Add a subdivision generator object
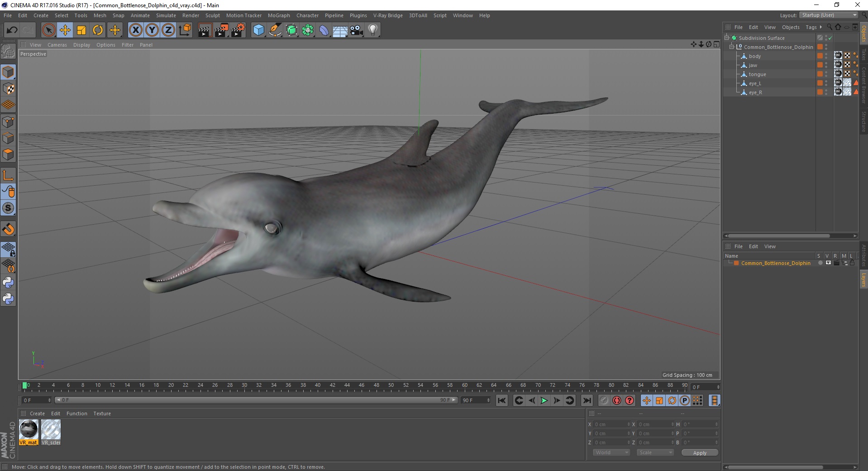Image resolution: width=868 pixels, height=471 pixels. pyautogui.click(x=291, y=30)
